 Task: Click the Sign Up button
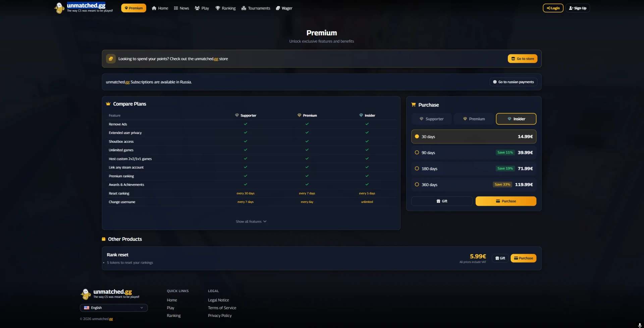point(578,8)
